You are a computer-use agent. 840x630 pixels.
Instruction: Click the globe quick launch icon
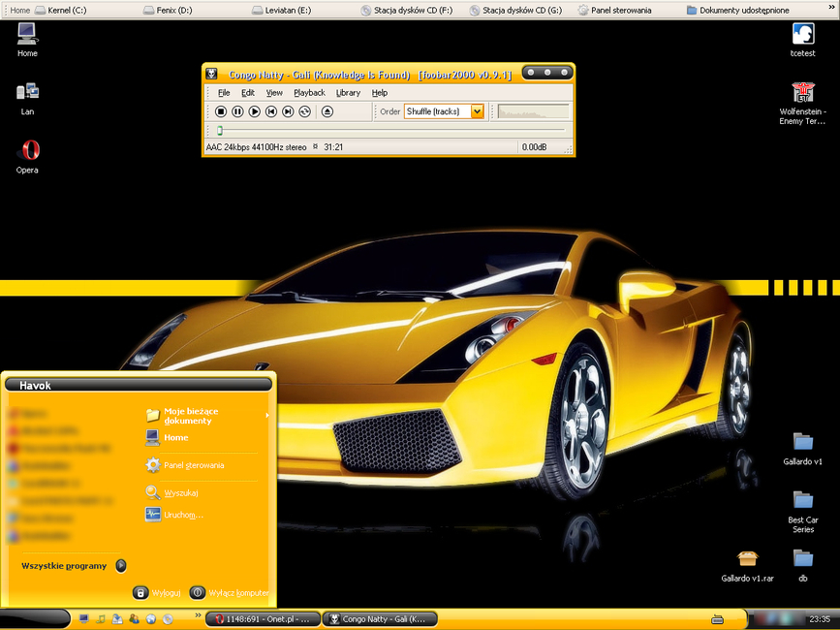click(x=151, y=619)
